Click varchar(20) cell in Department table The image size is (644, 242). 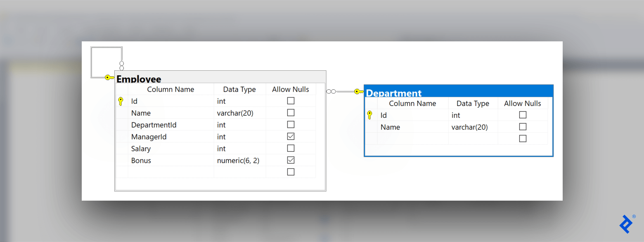(x=473, y=127)
